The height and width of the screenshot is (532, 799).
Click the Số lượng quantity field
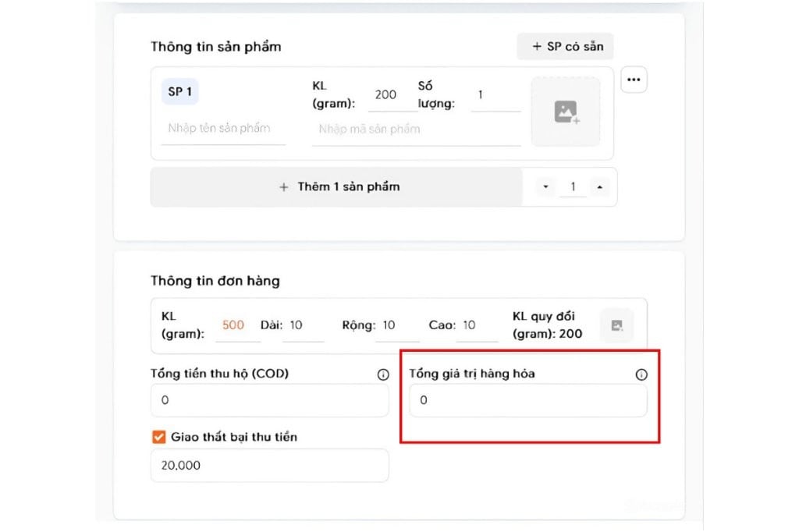click(x=495, y=95)
